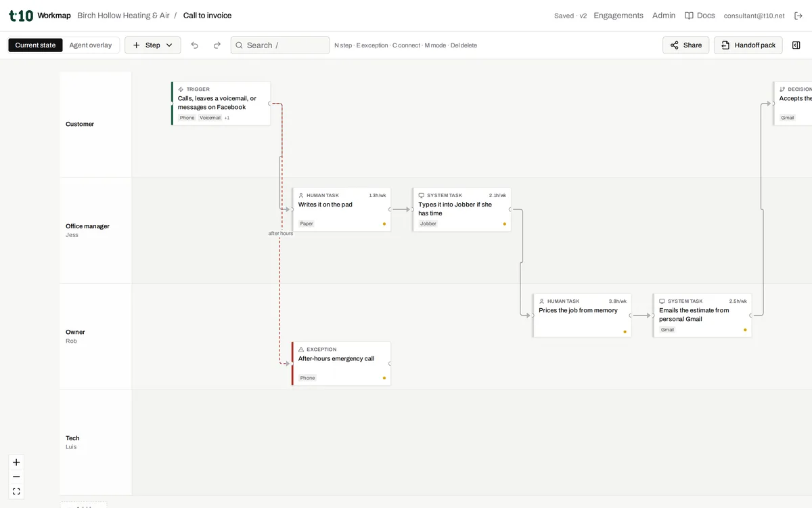Click the Docs book icon

tap(689, 16)
